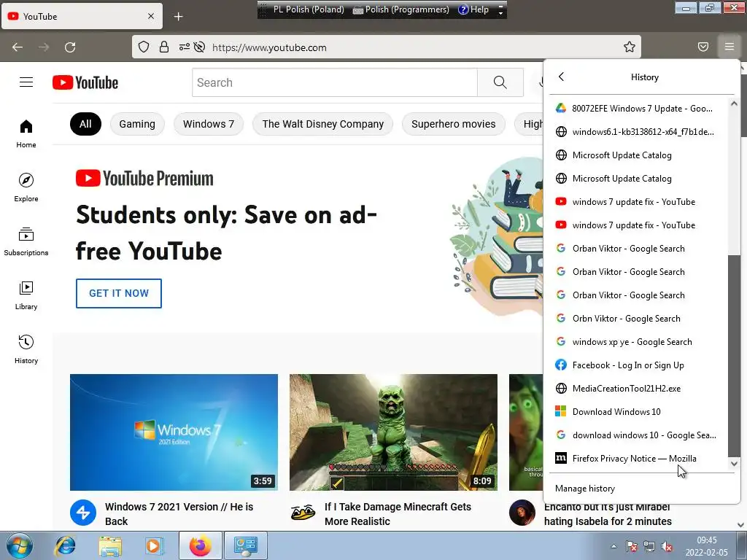
Task: Click the Action Center flag tray icon
Action: (x=631, y=547)
